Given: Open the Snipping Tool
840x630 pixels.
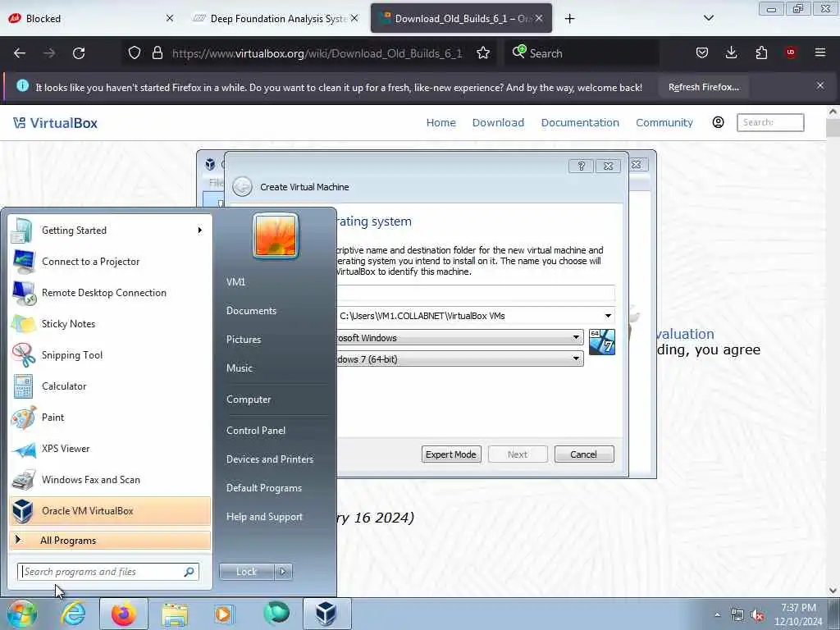Looking at the screenshot, I should [110, 354].
